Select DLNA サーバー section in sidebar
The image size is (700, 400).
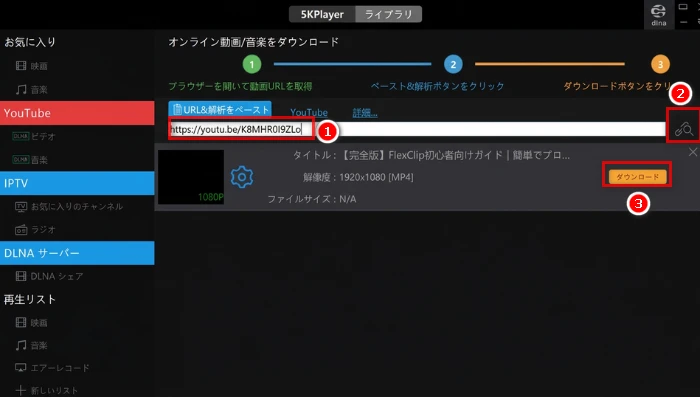(x=77, y=253)
